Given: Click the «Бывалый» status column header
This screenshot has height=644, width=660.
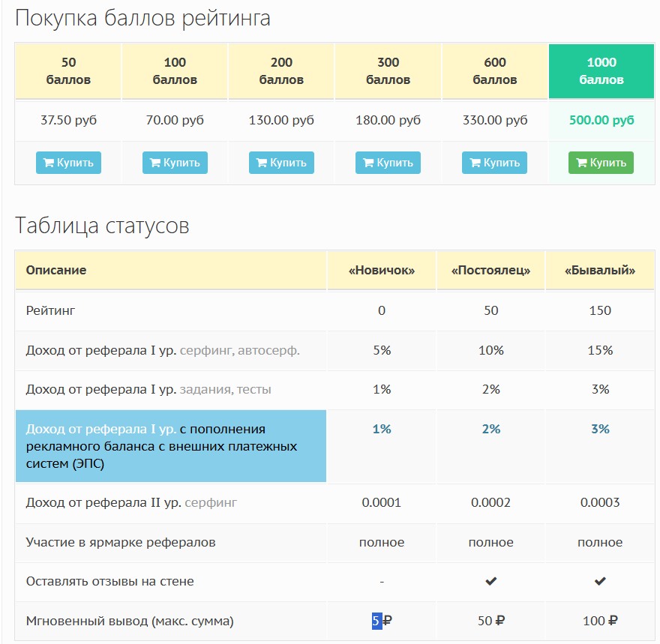Looking at the screenshot, I should coord(600,270).
